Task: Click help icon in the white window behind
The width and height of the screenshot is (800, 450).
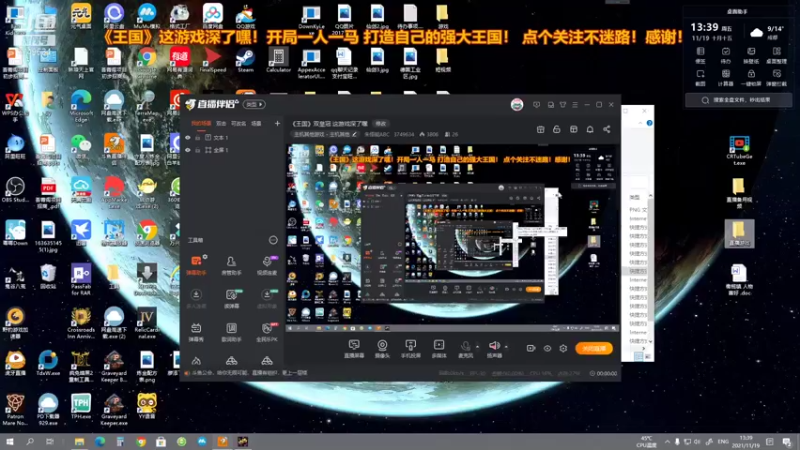Action: (x=649, y=123)
